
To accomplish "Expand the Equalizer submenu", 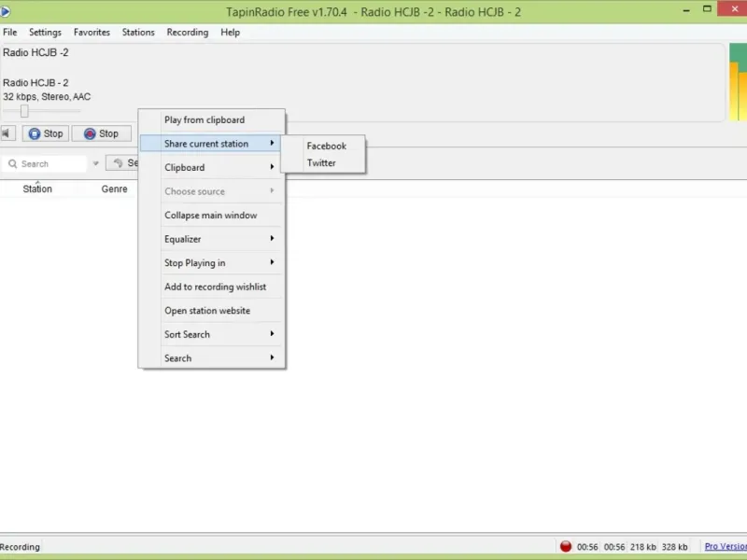I will (212, 239).
